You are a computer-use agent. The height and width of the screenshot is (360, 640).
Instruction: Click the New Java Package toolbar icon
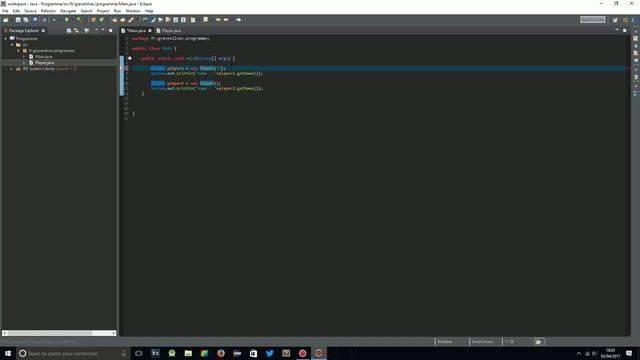93,20
